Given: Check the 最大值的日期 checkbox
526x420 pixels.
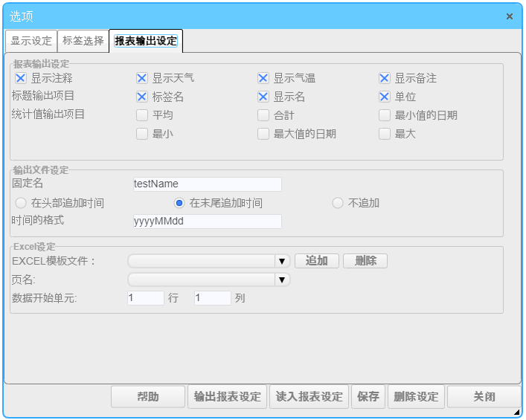Looking at the screenshot, I should click(x=263, y=135).
